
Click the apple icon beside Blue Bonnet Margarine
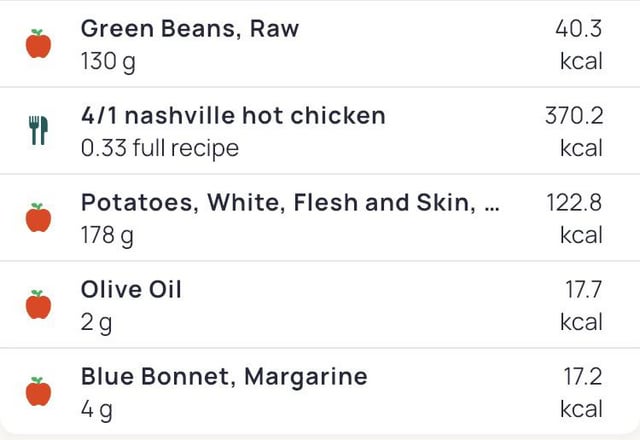pos(38,391)
